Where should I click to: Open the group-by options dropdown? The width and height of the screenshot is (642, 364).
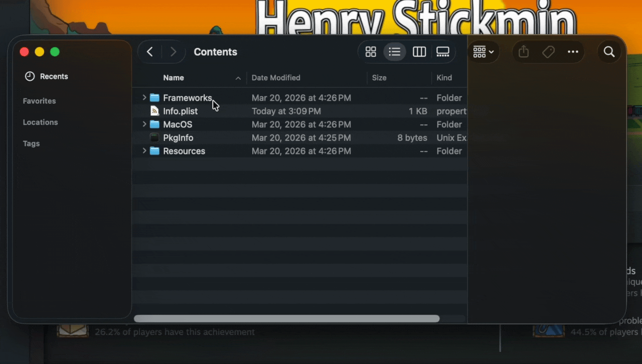[x=484, y=52]
